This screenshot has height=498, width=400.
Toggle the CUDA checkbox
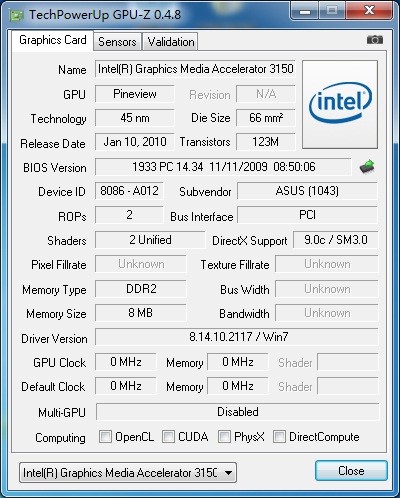tap(168, 436)
